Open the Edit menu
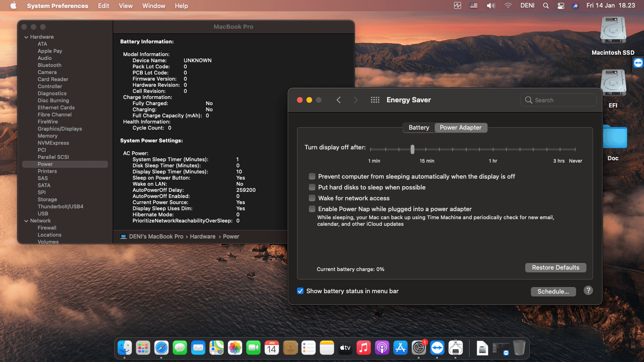The height and width of the screenshot is (362, 644). 104,6
